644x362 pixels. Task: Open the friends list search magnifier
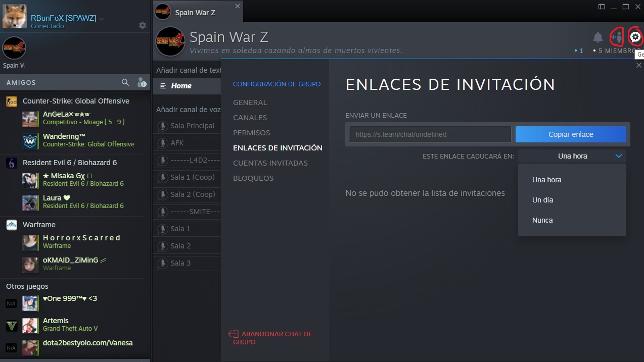tap(125, 82)
